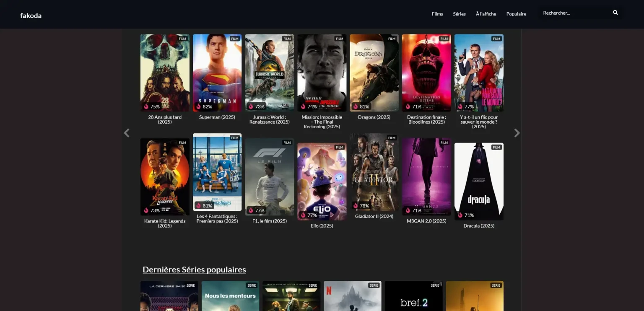Open the bref.2 series thumbnail
Viewport: 644px width, 311px height.
413,296
